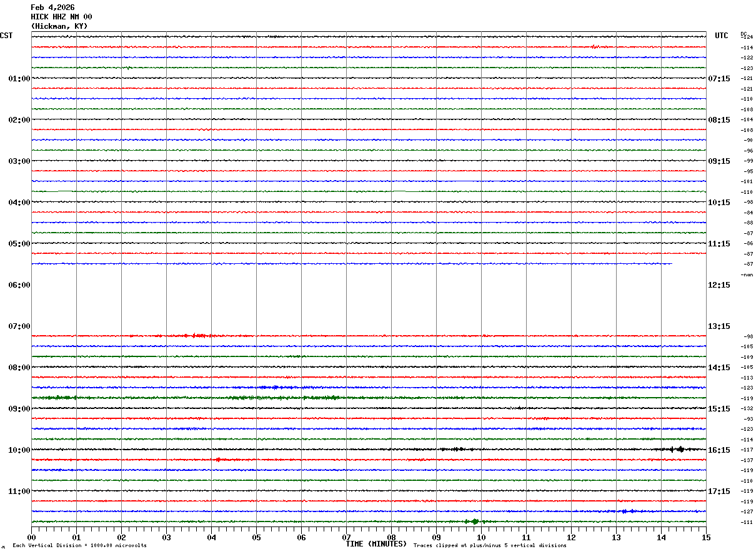The width and height of the screenshot is (756, 554).
Task: Click the event spike on bottom green trace
Action: pyautogui.click(x=474, y=521)
